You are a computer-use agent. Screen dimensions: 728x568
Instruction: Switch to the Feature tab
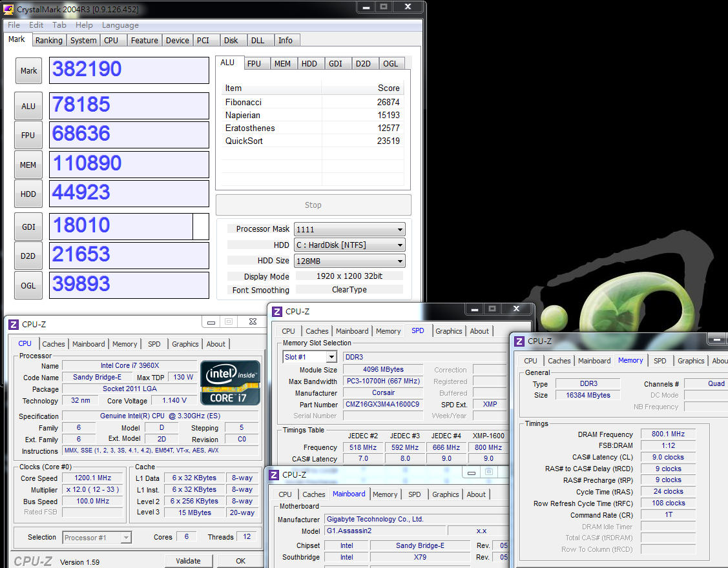[145, 41]
